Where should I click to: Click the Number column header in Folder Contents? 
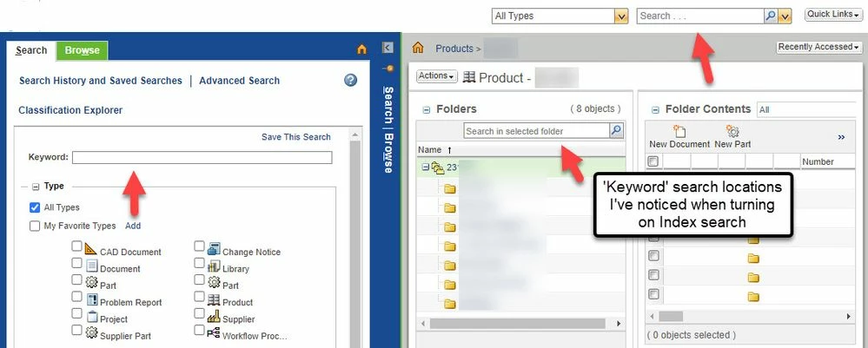(818, 161)
